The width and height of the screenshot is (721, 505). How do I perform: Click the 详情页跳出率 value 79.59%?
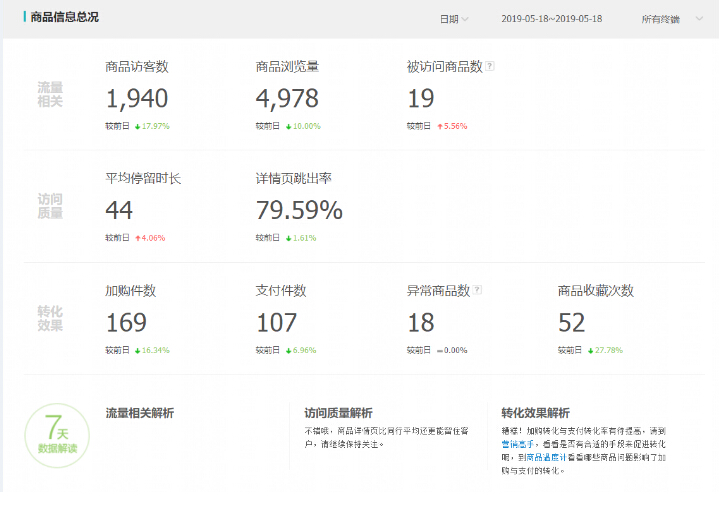(299, 210)
